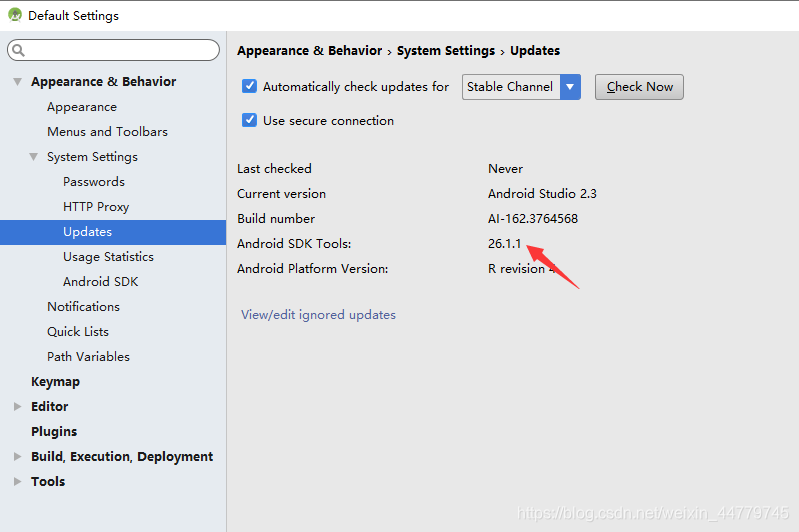Select the Appearance & Behavior category label

(x=103, y=82)
